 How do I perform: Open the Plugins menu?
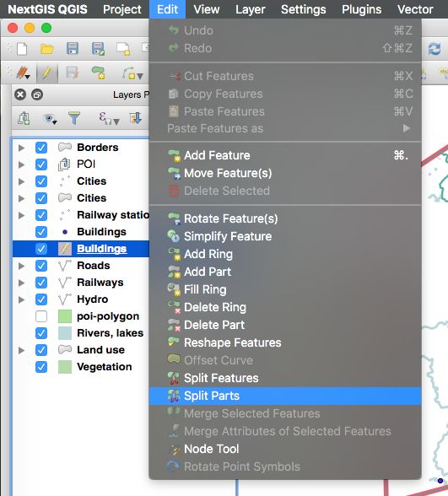pos(362,9)
